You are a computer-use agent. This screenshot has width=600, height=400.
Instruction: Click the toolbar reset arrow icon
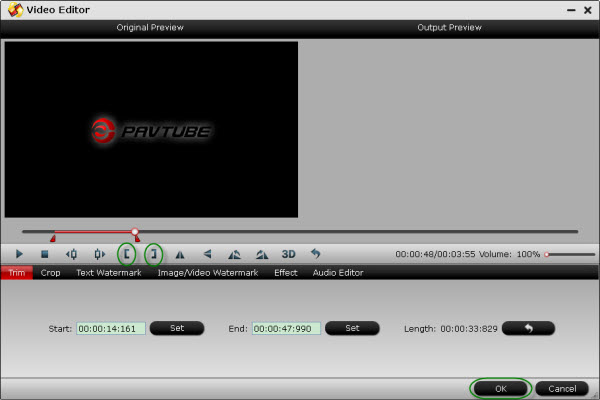315,253
